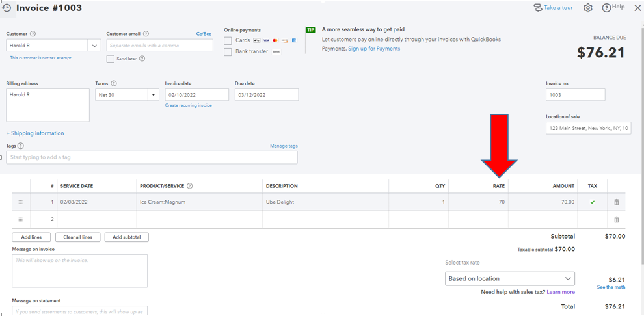
Task: Check the Send later checkbox
Action: [111, 59]
